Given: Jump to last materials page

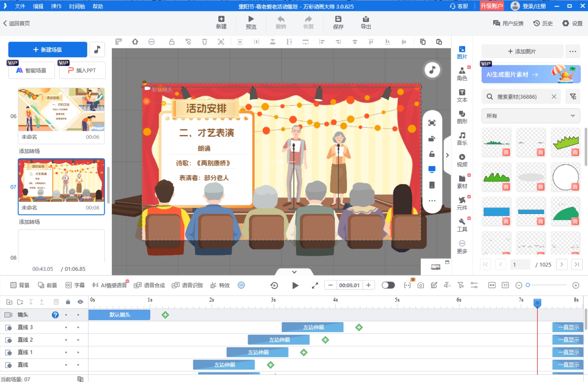Looking at the screenshot, I should (x=576, y=264).
